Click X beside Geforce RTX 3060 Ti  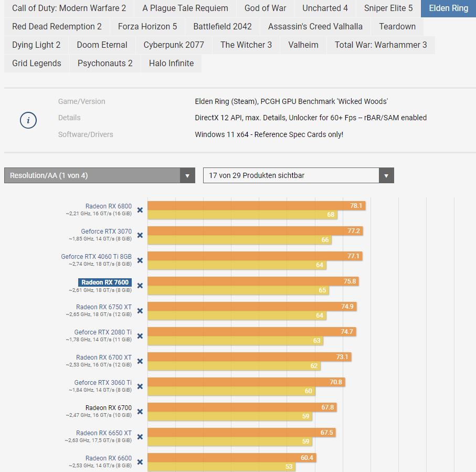coord(140,386)
